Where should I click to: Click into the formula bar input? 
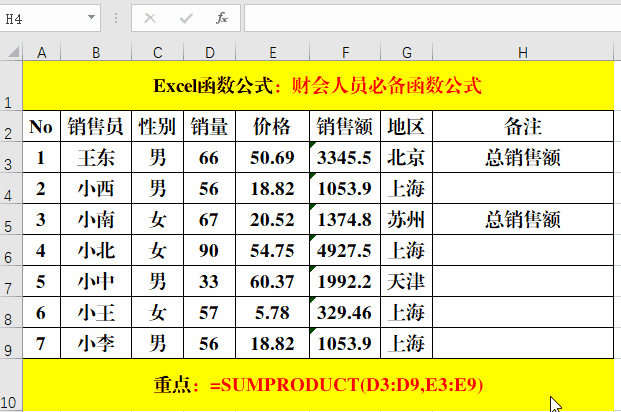click(432, 18)
